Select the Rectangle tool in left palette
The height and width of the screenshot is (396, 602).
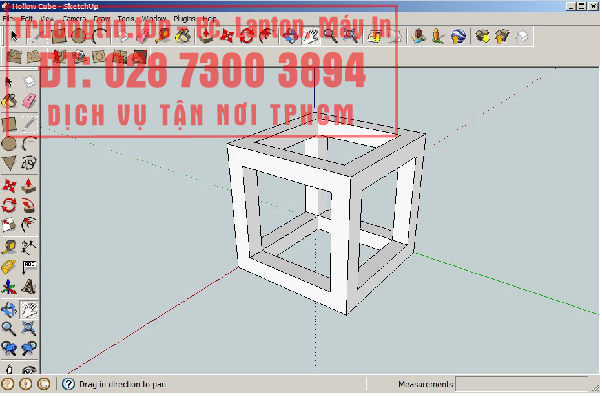coord(9,124)
